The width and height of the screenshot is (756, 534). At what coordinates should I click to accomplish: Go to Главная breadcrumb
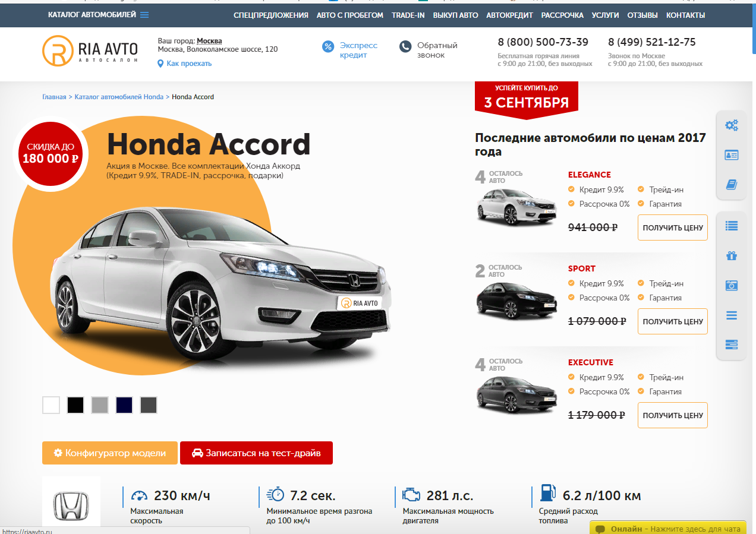54,97
